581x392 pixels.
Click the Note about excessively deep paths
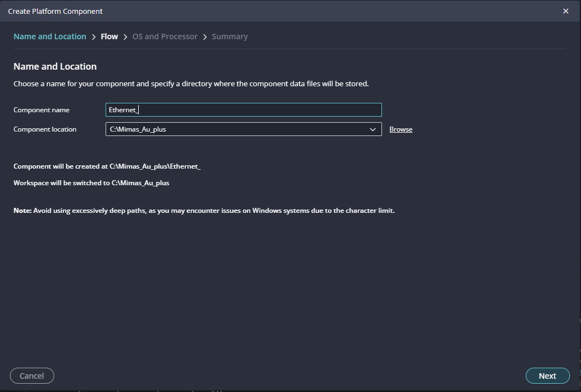(x=204, y=211)
